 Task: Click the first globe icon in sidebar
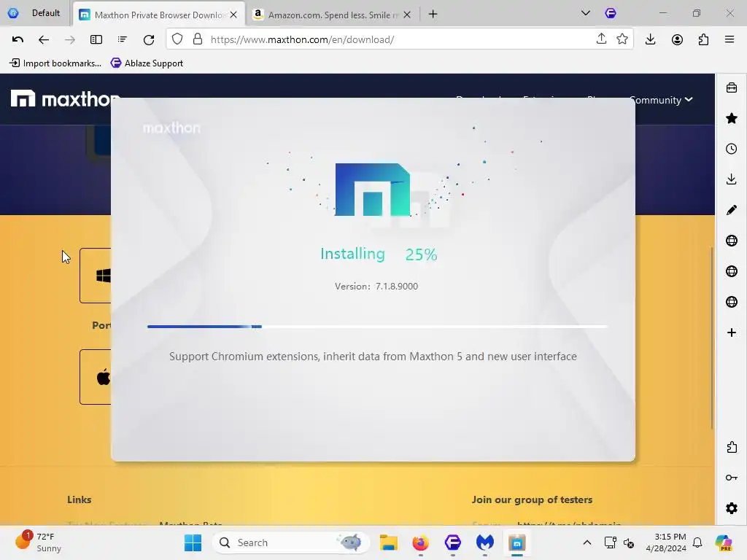732,241
